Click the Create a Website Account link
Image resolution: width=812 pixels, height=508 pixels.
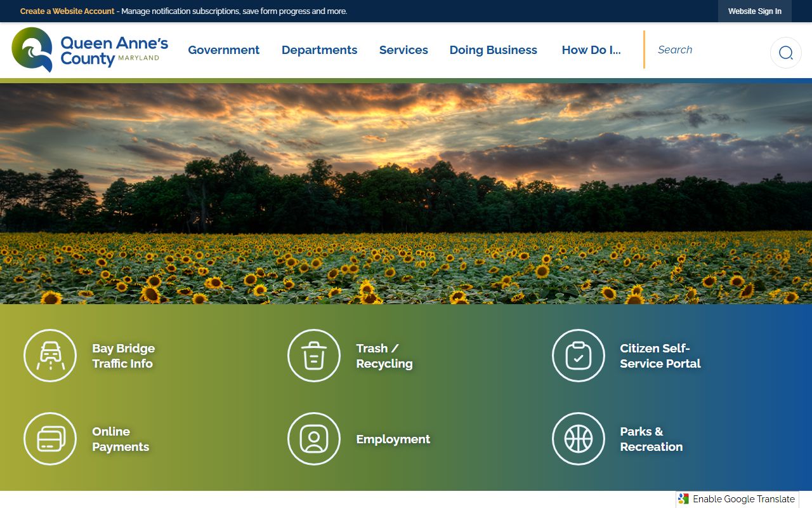pos(67,11)
